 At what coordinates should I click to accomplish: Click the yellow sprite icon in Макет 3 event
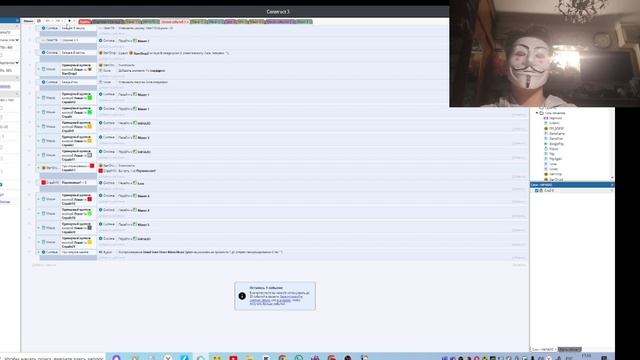[x=89, y=141]
